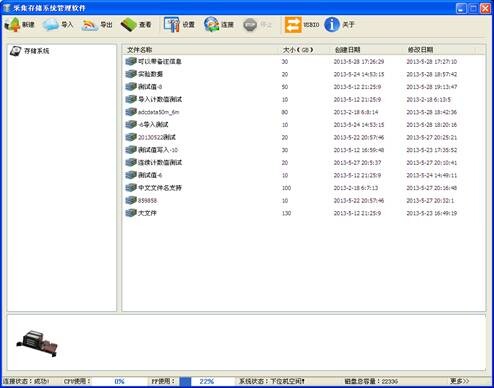The width and height of the screenshot is (494, 388).
Task: Click the orange USBIO arrows icon
Action: [293, 25]
